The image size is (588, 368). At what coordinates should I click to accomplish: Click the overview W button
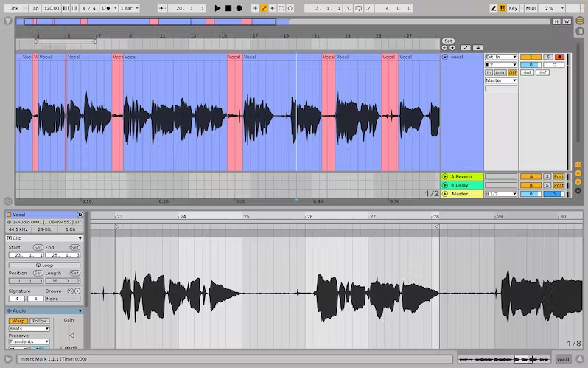point(567,21)
